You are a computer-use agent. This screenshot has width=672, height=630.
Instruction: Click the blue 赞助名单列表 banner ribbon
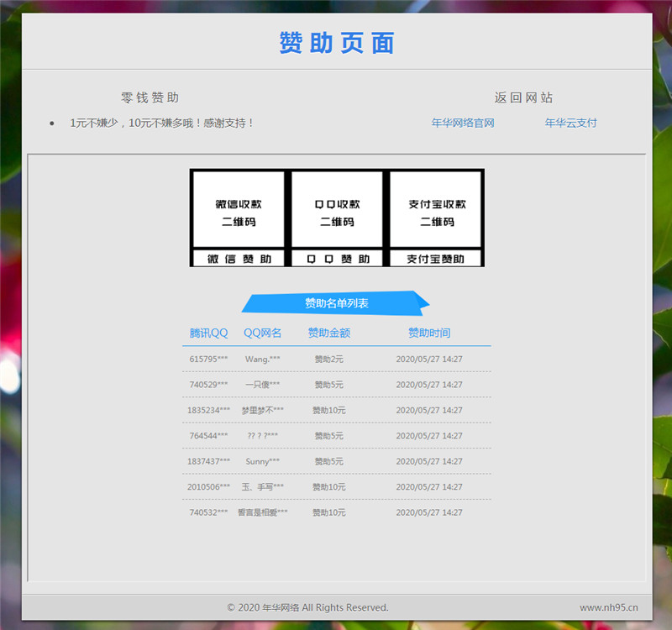click(336, 302)
